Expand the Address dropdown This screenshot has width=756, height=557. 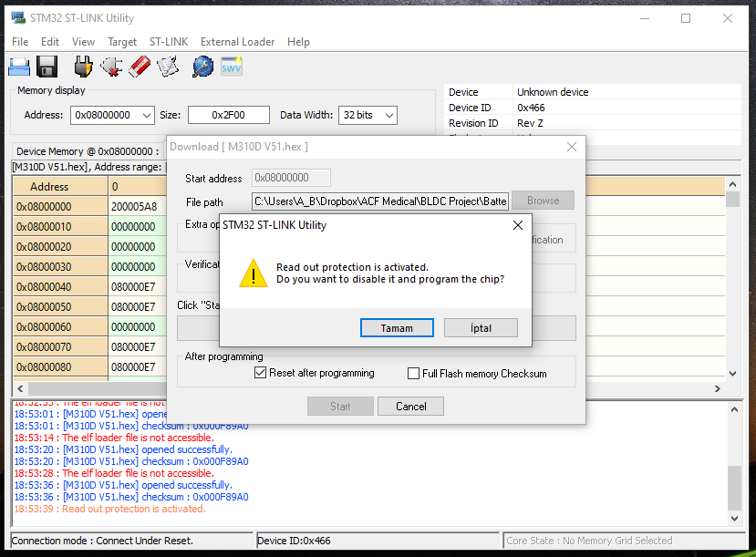tap(147, 115)
